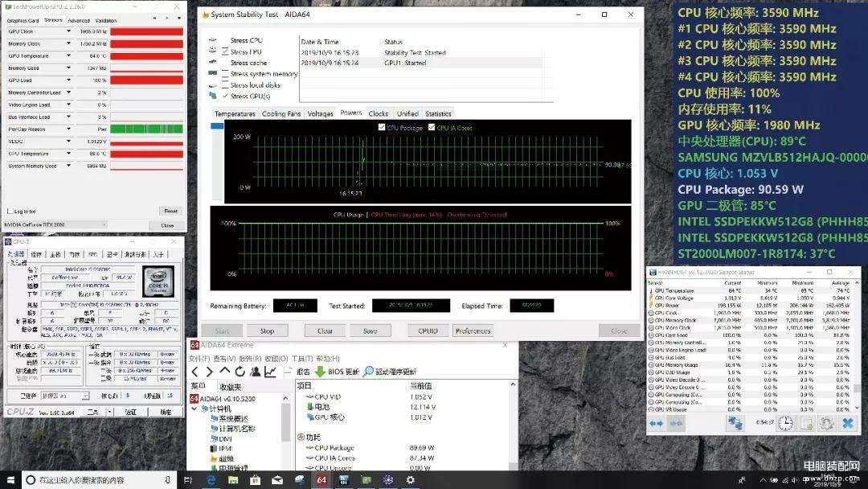Open the NVIDIA GeForce RTX 2080 selector
The width and height of the screenshot is (868, 489).
click(x=55, y=225)
